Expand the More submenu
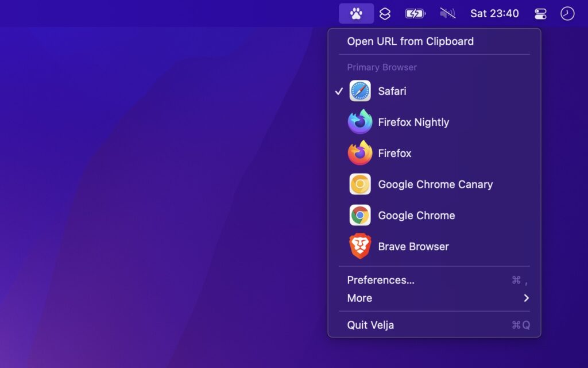The height and width of the screenshot is (368, 588). (434, 298)
